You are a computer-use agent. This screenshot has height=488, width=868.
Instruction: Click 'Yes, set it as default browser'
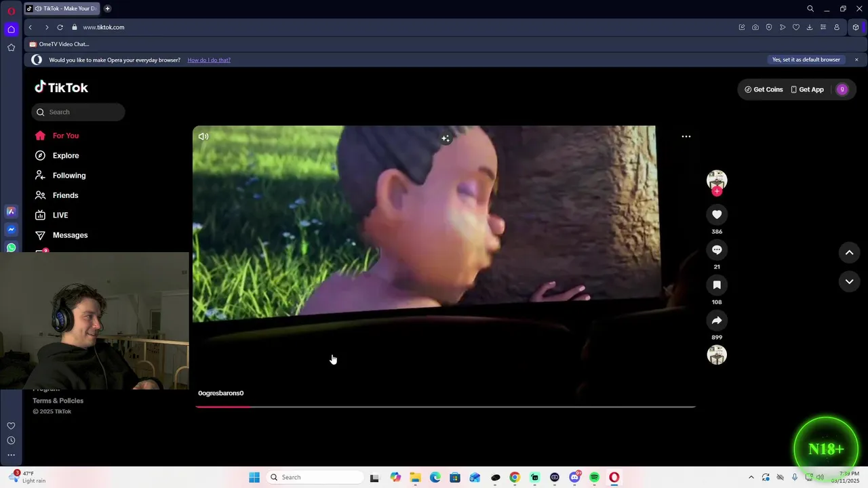coord(806,60)
